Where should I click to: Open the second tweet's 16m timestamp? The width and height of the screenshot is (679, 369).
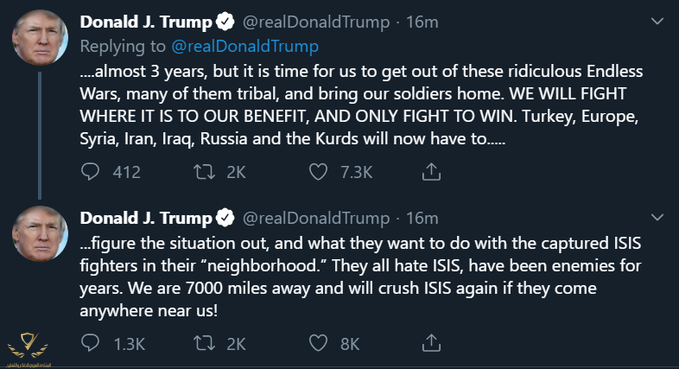click(422, 218)
